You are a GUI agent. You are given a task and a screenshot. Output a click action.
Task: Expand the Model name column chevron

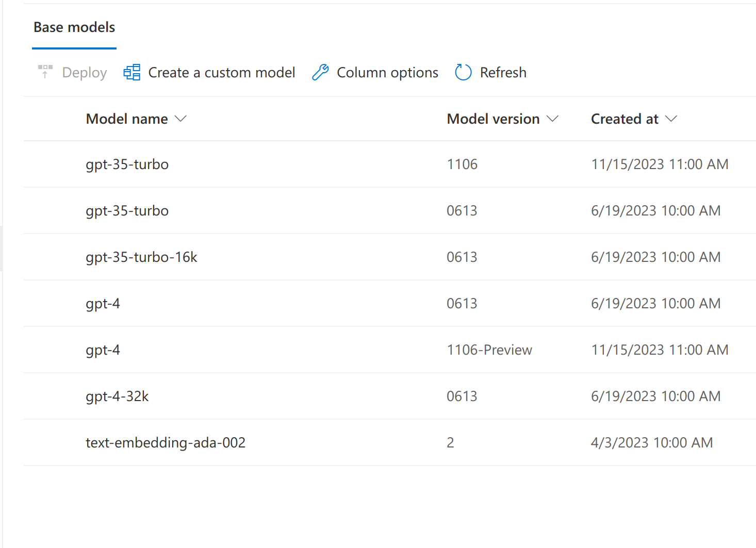pos(180,119)
